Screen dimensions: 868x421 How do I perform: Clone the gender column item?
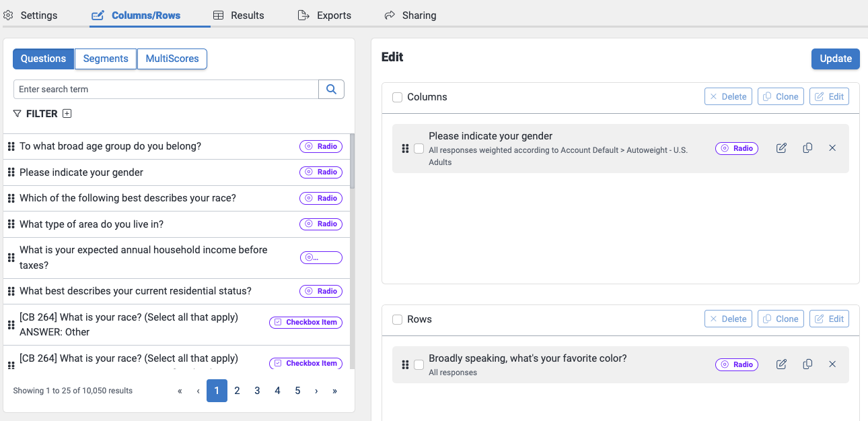(x=807, y=148)
